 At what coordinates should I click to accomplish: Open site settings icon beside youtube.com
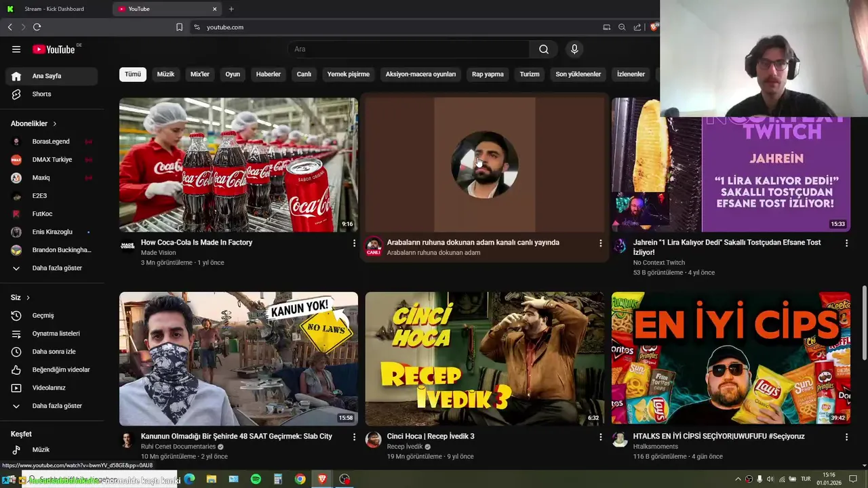(x=197, y=27)
